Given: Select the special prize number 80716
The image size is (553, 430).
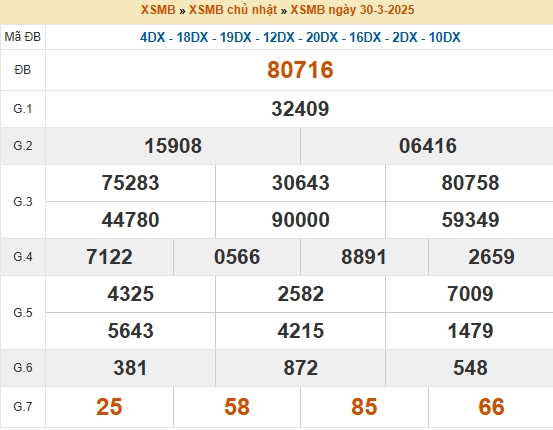Looking at the screenshot, I should point(300,69).
